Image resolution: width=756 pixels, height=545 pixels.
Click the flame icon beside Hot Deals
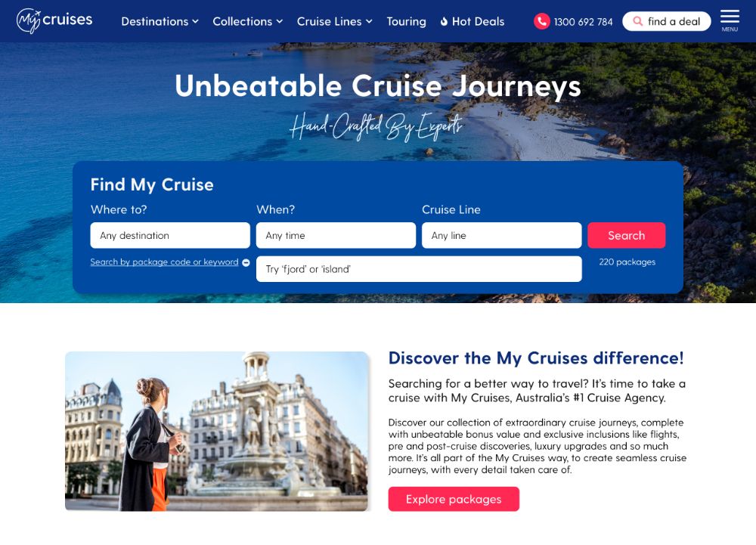click(444, 22)
